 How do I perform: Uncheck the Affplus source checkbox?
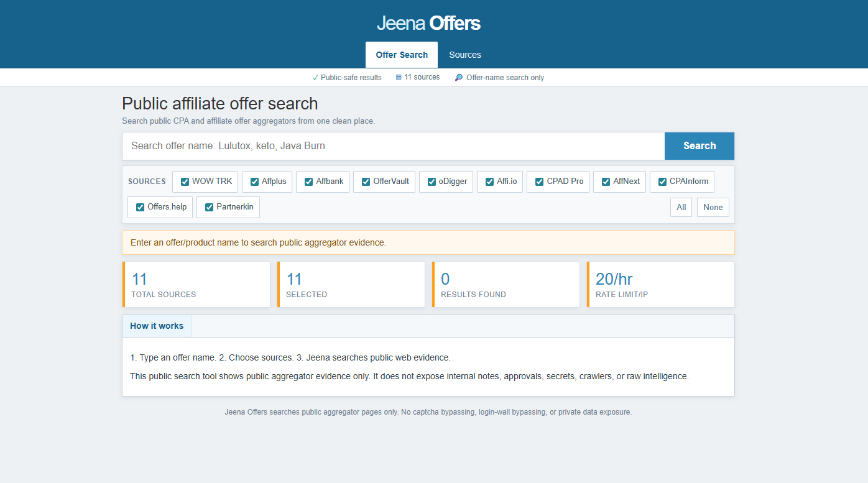[x=254, y=182]
